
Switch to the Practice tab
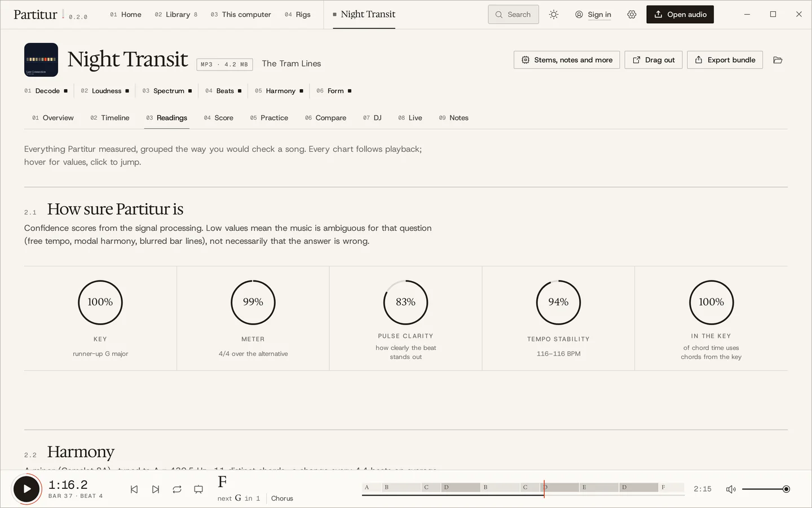pos(269,118)
